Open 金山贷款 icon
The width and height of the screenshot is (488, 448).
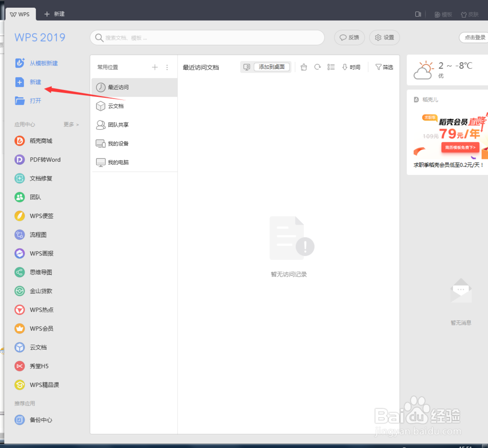pos(20,291)
